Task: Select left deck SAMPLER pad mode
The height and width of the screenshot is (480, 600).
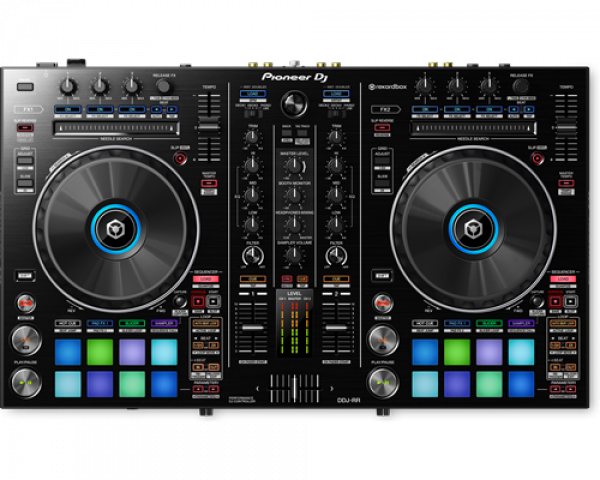Action: 164,323
